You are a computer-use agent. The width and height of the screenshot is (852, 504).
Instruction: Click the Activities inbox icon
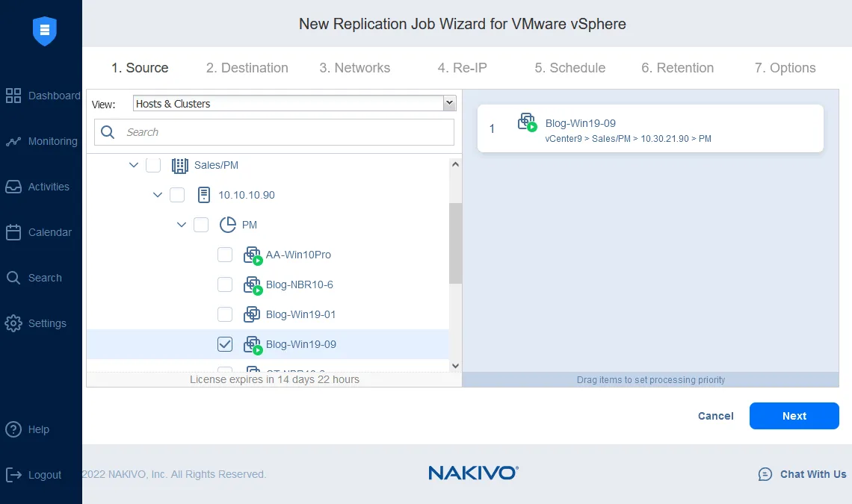point(13,187)
